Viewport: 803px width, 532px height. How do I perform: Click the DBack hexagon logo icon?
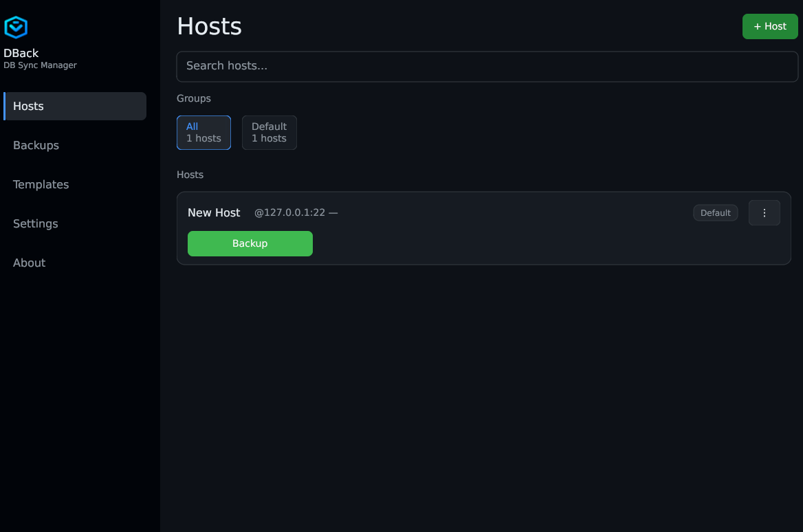click(x=16, y=27)
